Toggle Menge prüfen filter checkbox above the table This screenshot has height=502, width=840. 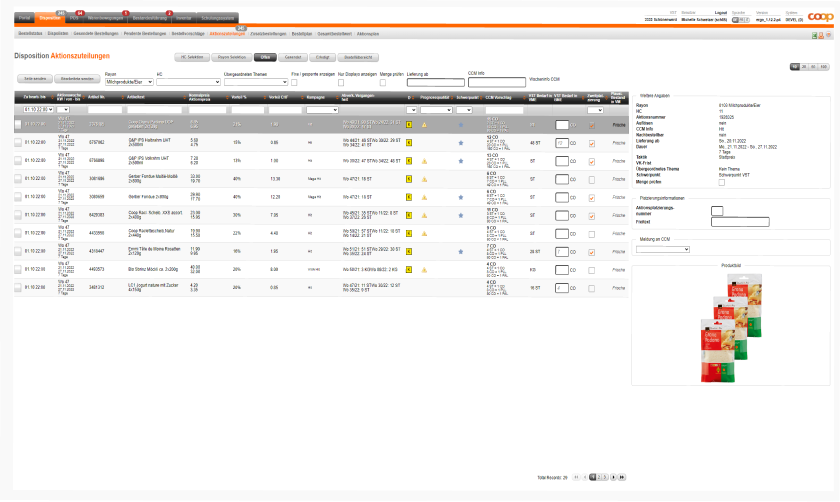pyautogui.click(x=382, y=83)
